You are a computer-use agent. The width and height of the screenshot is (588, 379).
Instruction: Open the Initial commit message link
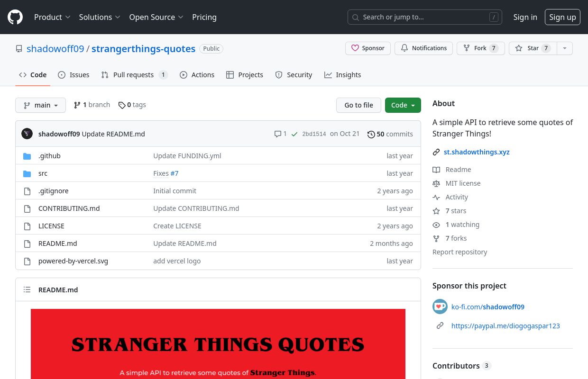click(x=175, y=191)
